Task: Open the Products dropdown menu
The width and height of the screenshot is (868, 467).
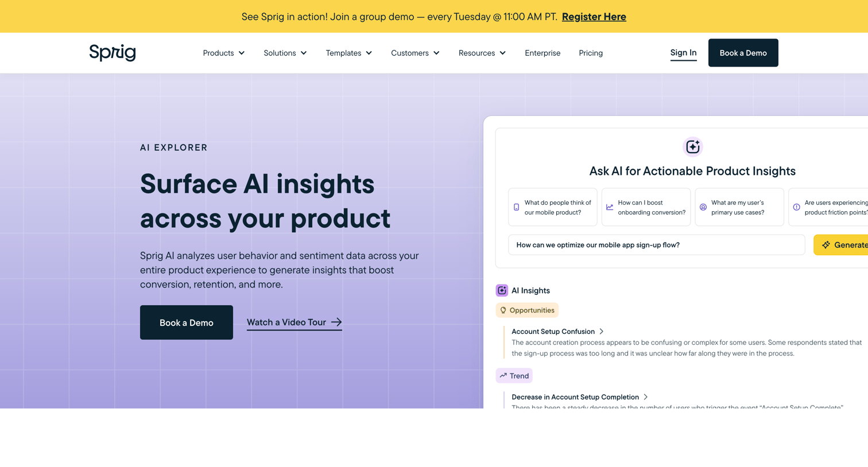Action: (x=224, y=53)
